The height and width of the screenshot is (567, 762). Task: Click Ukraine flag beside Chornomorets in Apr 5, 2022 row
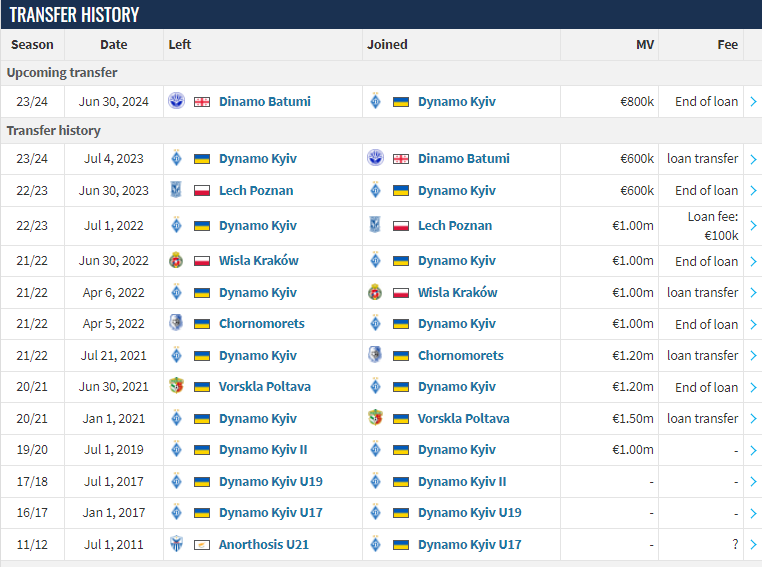(x=202, y=324)
